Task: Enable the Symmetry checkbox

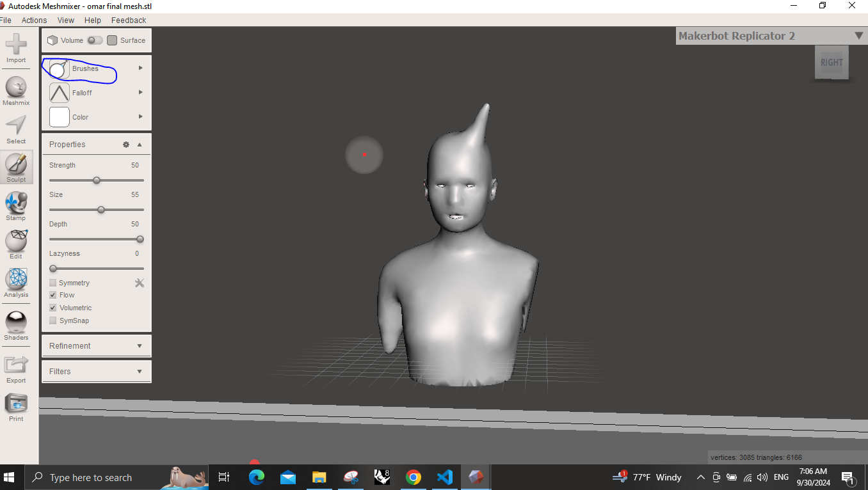Action: [x=53, y=283]
